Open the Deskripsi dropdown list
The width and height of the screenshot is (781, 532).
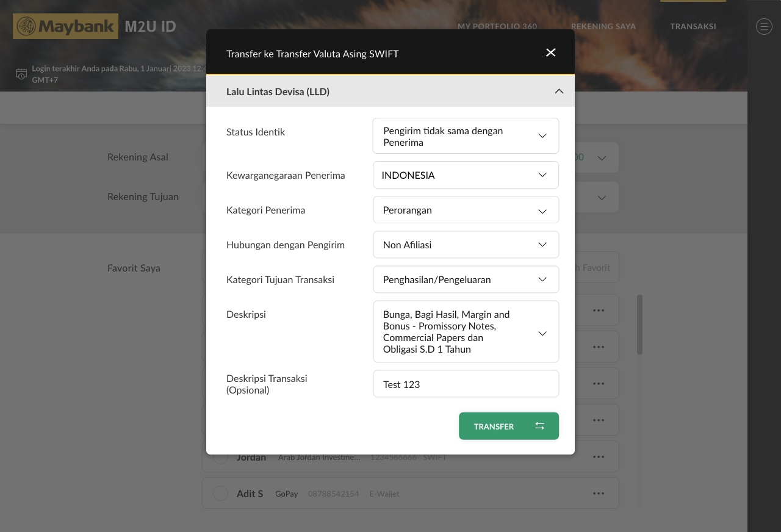[x=466, y=332]
